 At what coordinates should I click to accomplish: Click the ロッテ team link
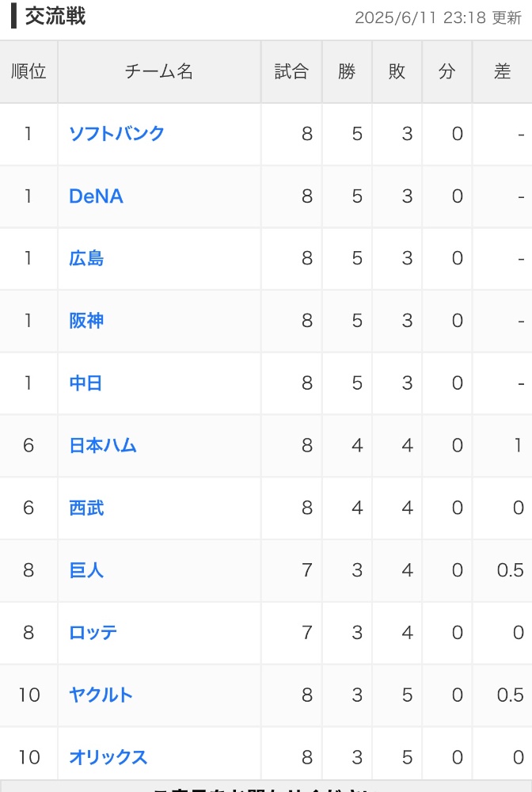(x=93, y=633)
